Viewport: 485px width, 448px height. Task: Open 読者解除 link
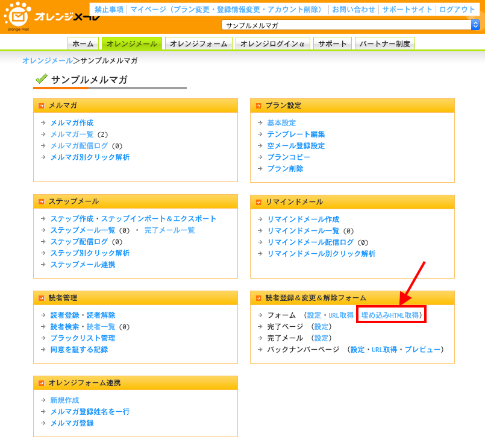click(101, 315)
